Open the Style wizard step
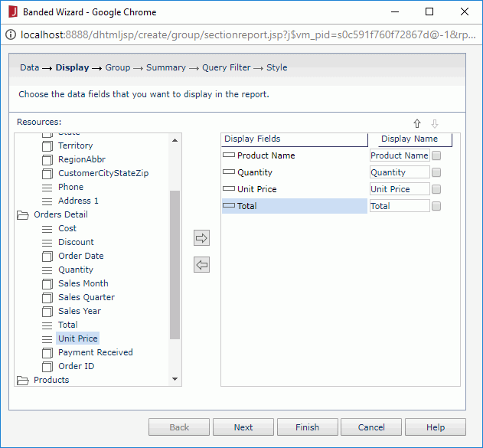 tap(277, 67)
